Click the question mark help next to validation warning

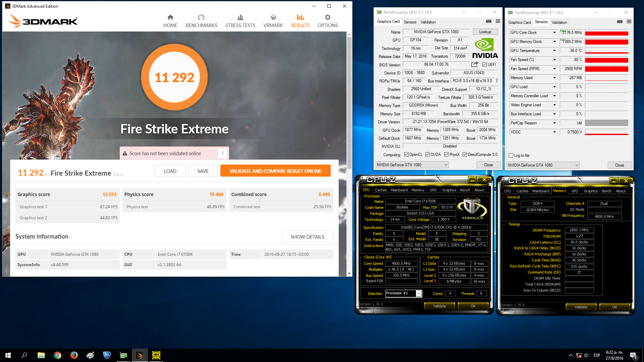[222, 153]
